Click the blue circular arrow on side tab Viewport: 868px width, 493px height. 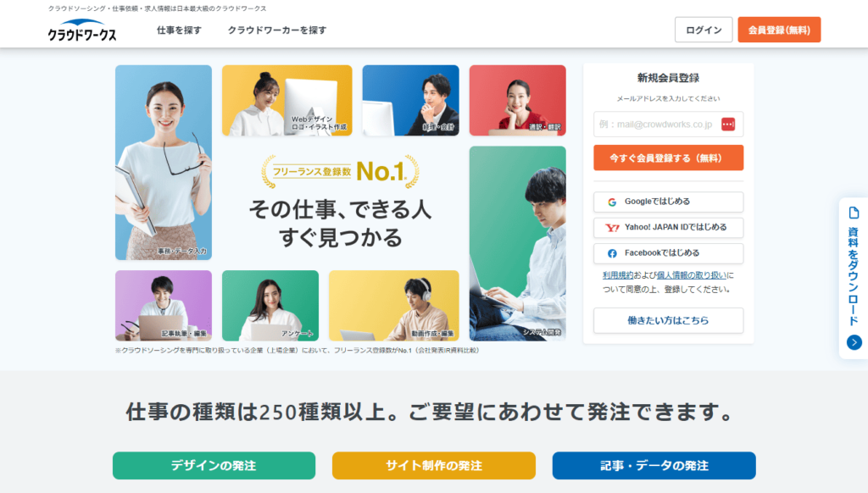pyautogui.click(x=854, y=342)
